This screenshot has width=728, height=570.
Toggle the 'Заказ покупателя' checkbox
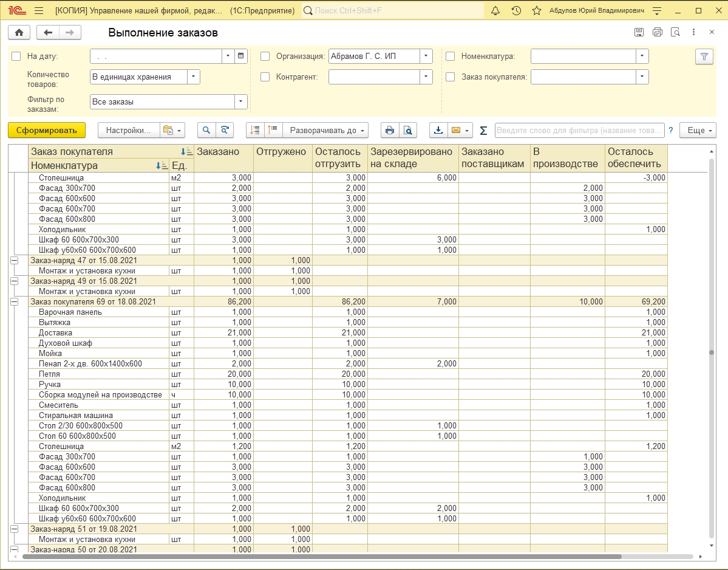coord(451,77)
